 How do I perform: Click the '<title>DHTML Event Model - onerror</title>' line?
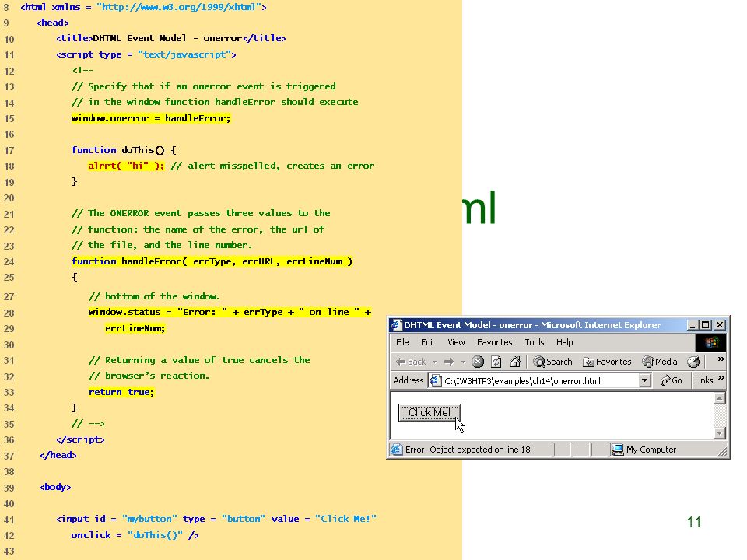coord(170,38)
